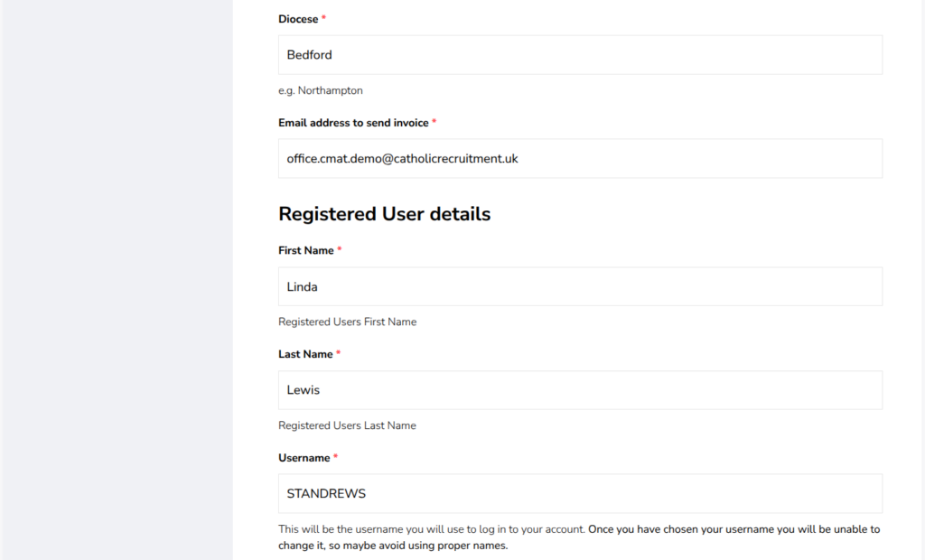This screenshot has width=925, height=560.
Task: Click the asterisk after the invoice email label
Action: (434, 123)
